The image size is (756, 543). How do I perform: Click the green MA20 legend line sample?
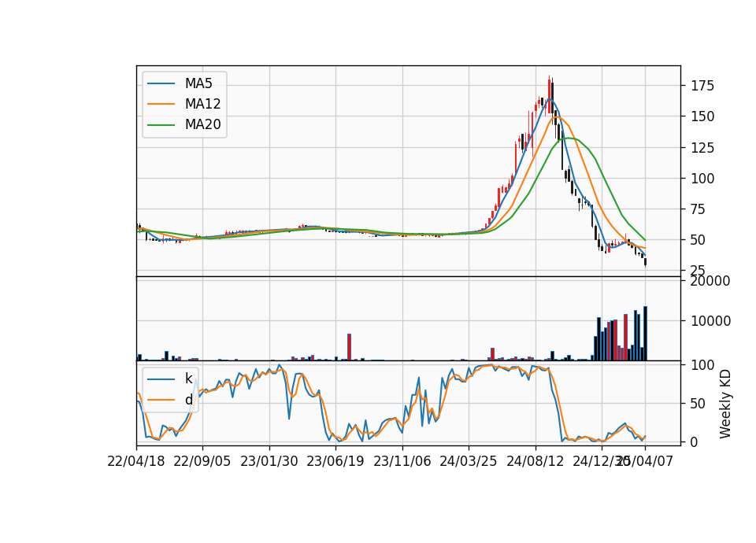(161, 125)
